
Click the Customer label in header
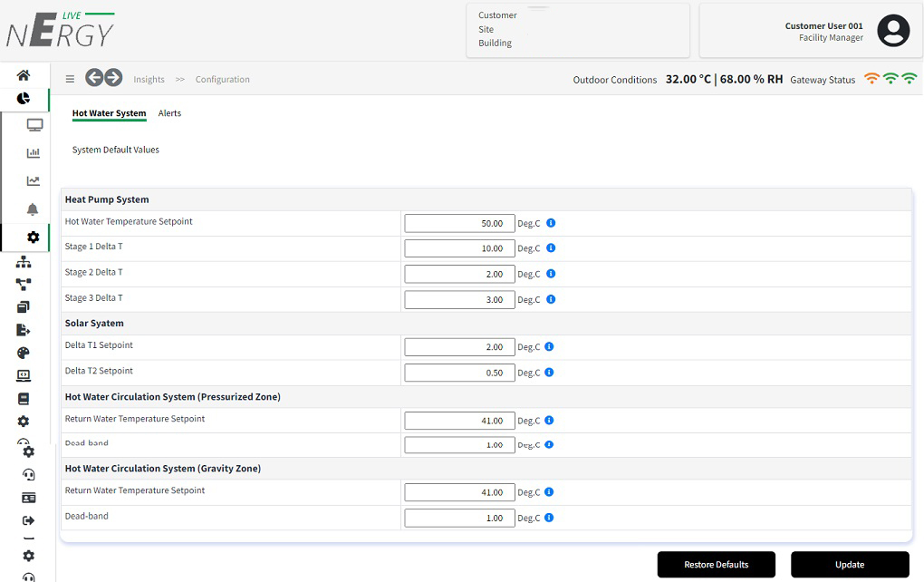497,15
